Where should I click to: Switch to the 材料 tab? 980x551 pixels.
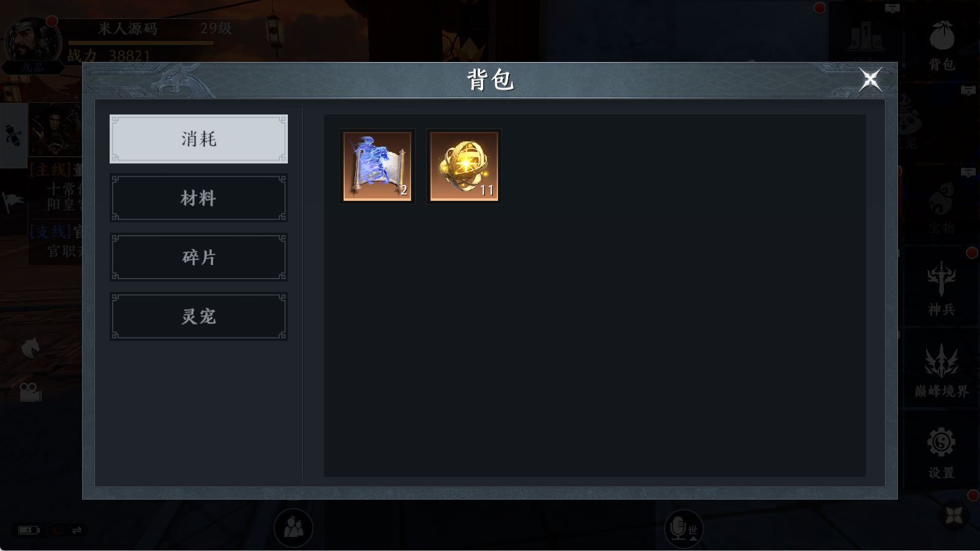[198, 198]
